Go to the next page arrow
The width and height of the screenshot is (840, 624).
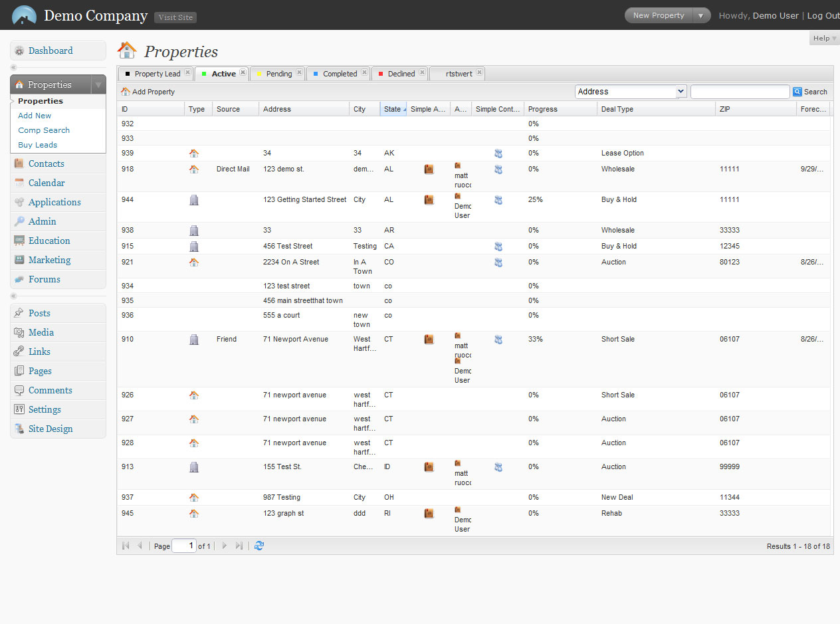coord(225,546)
